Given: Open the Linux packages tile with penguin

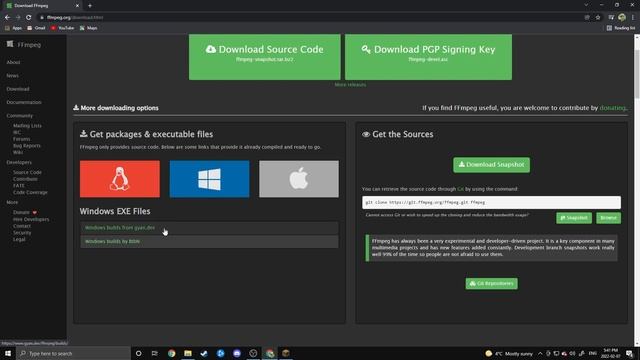Looking at the screenshot, I should [x=120, y=179].
